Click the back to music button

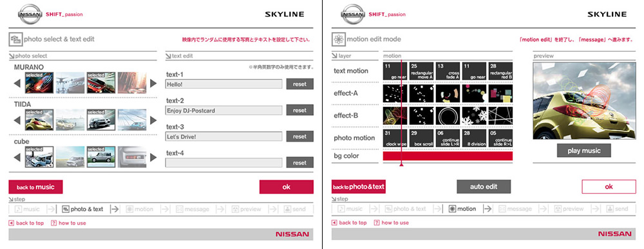click(35, 187)
